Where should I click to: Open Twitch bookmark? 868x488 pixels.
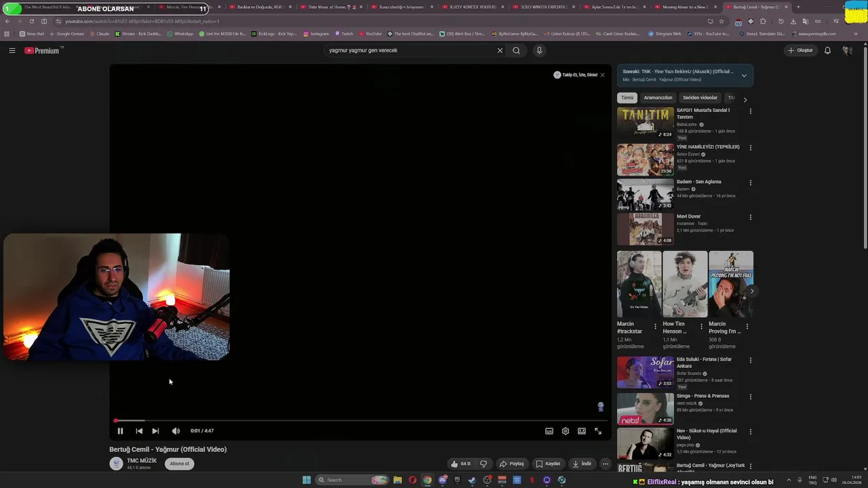point(344,33)
